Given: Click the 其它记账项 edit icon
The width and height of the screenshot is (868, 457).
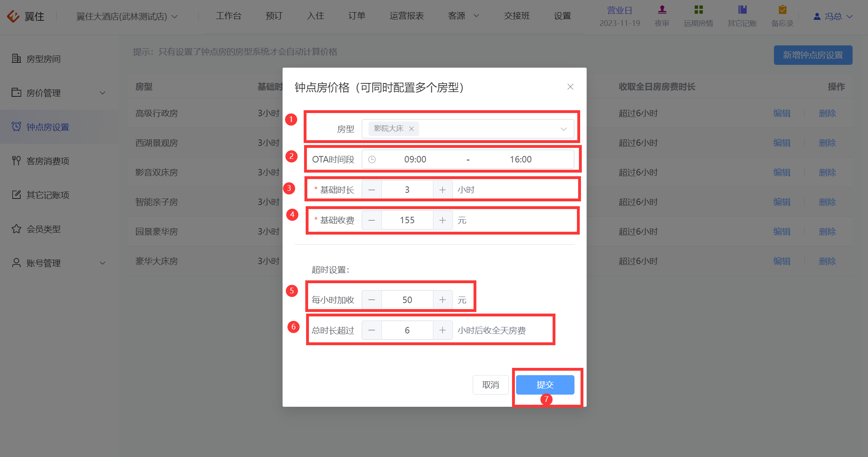Looking at the screenshot, I should click(16, 194).
